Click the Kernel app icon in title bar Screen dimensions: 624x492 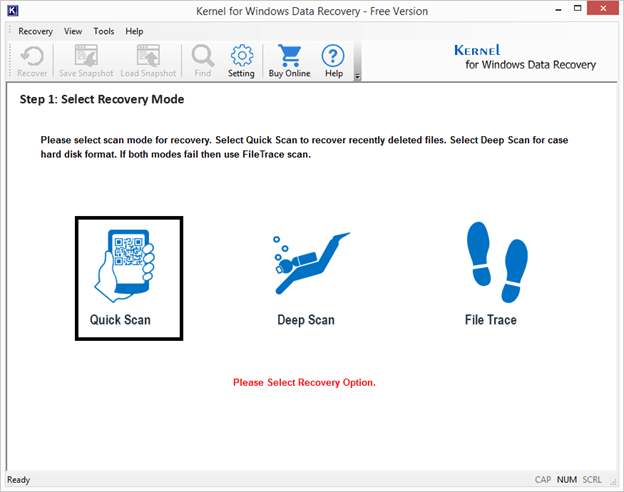[x=13, y=11]
